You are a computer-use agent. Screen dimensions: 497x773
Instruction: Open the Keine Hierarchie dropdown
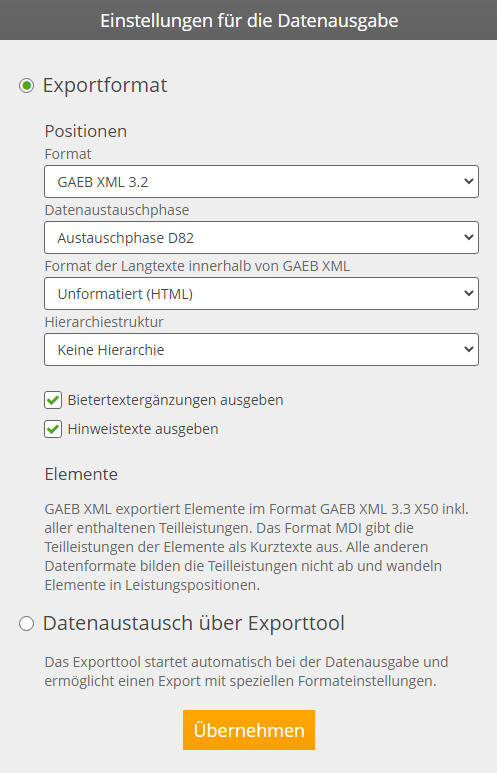(x=261, y=350)
